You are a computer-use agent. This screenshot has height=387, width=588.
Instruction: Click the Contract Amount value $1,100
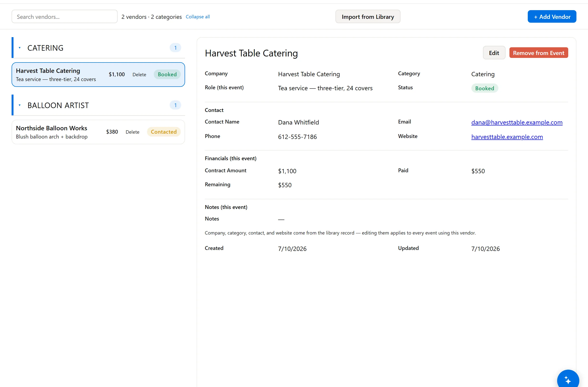pos(287,171)
